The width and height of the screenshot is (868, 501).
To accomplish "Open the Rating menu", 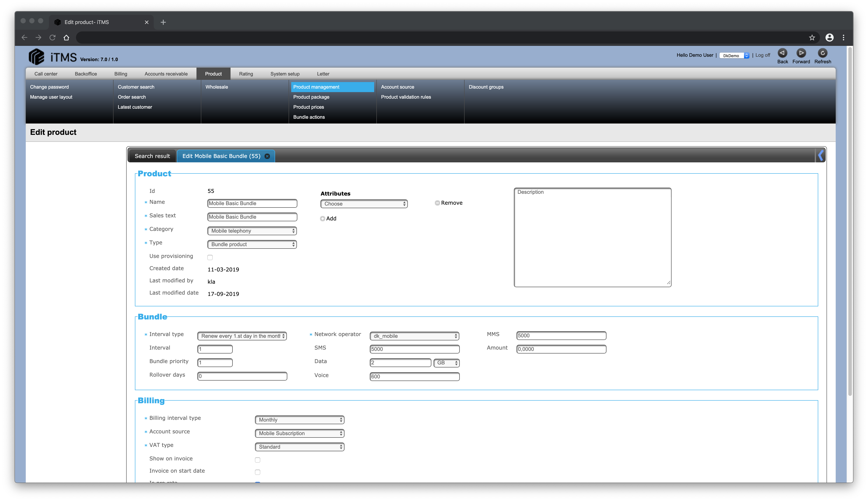I will (246, 74).
